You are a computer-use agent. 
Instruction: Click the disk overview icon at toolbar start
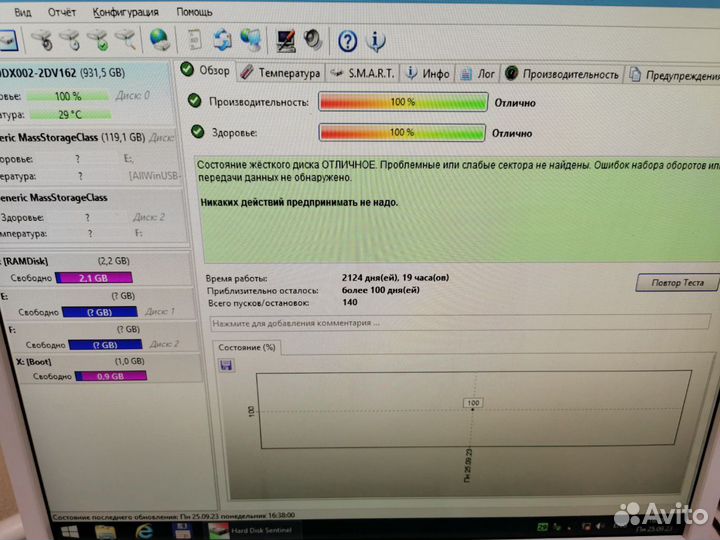pos(8,40)
